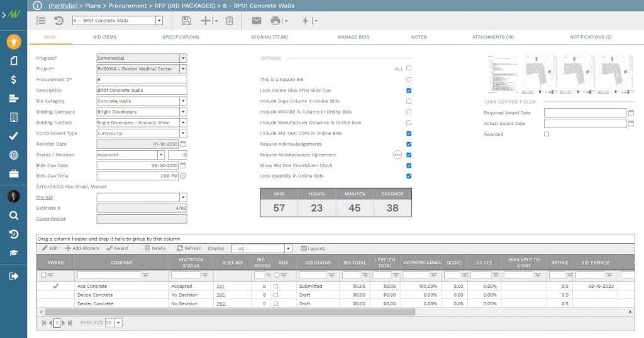Screen dimensions: 644x338
Task: Toggle Require Acknowledgements checkbox
Action: [x=409, y=144]
